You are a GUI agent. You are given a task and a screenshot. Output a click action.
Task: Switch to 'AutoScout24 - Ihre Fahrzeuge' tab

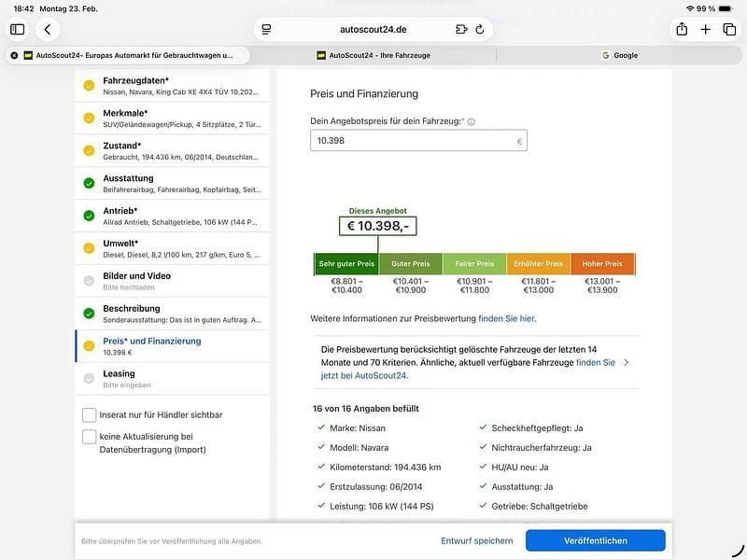click(x=373, y=55)
